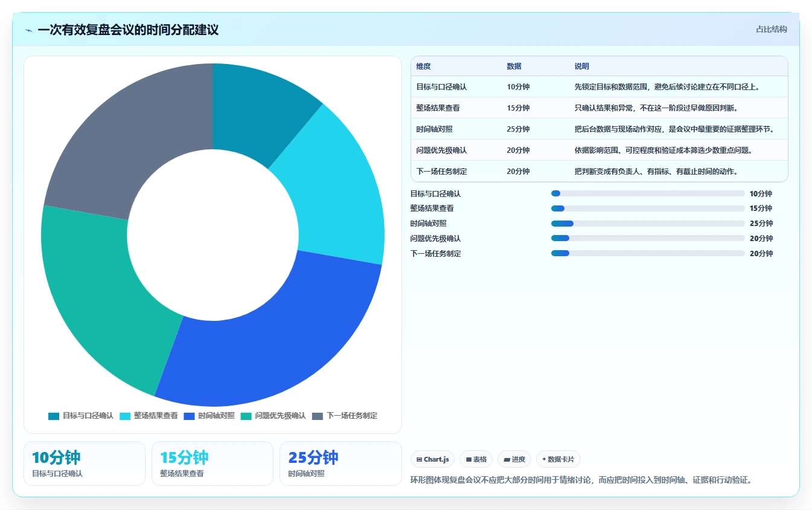Click progress label 时间轴对照

428,224
